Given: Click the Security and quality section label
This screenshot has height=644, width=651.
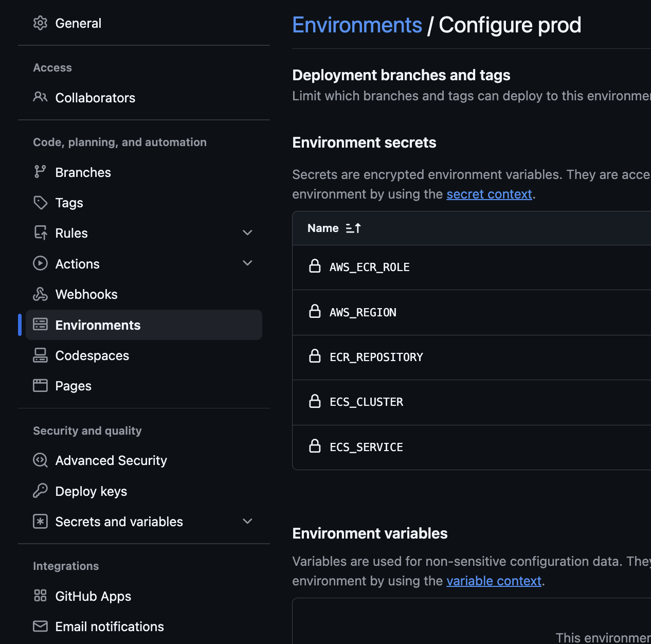Looking at the screenshot, I should [x=87, y=431].
